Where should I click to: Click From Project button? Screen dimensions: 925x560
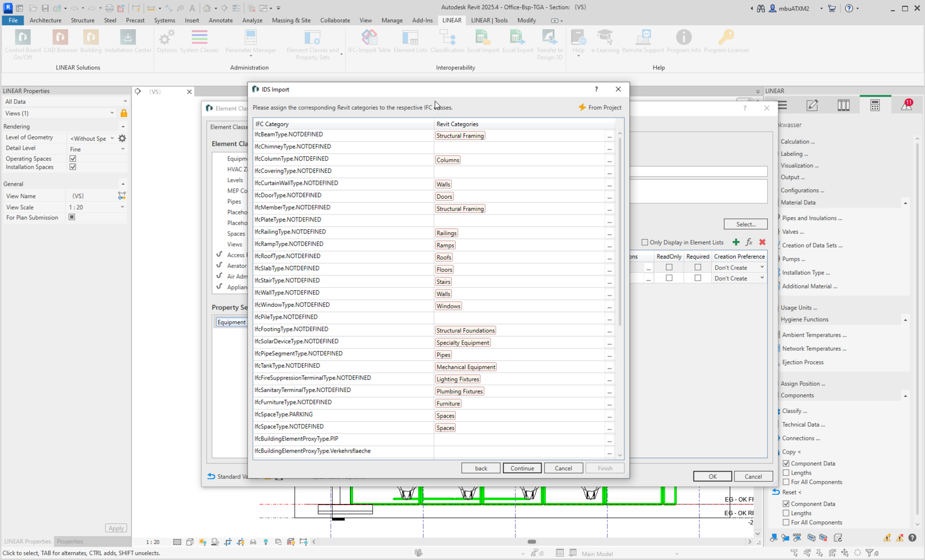[x=600, y=108]
